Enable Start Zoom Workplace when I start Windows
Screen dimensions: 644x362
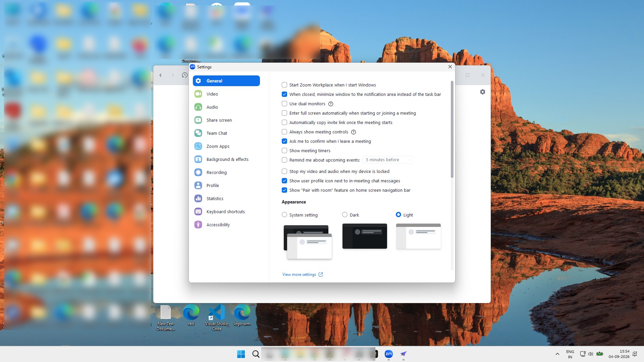pyautogui.click(x=284, y=85)
